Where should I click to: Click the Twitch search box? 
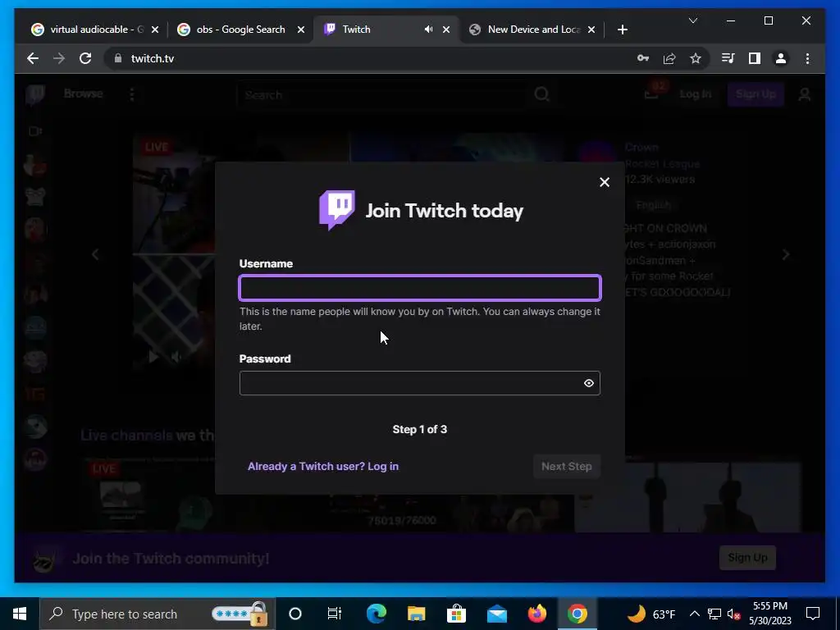pyautogui.click(x=383, y=95)
